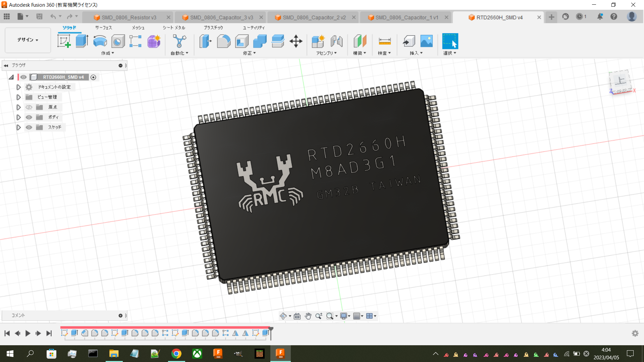644x362 pixels.
Task: Select the Revolve tool icon
Action: pos(100,41)
